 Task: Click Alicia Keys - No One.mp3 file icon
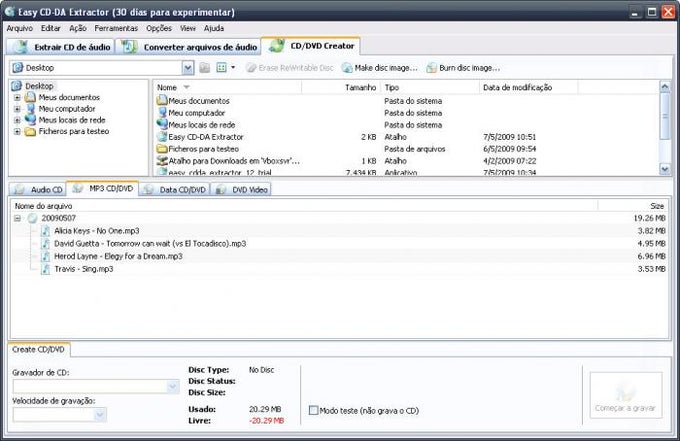point(46,231)
